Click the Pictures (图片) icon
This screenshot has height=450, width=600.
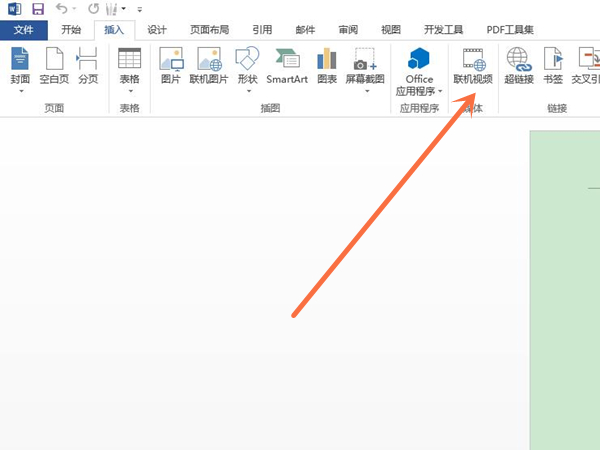tap(171, 62)
